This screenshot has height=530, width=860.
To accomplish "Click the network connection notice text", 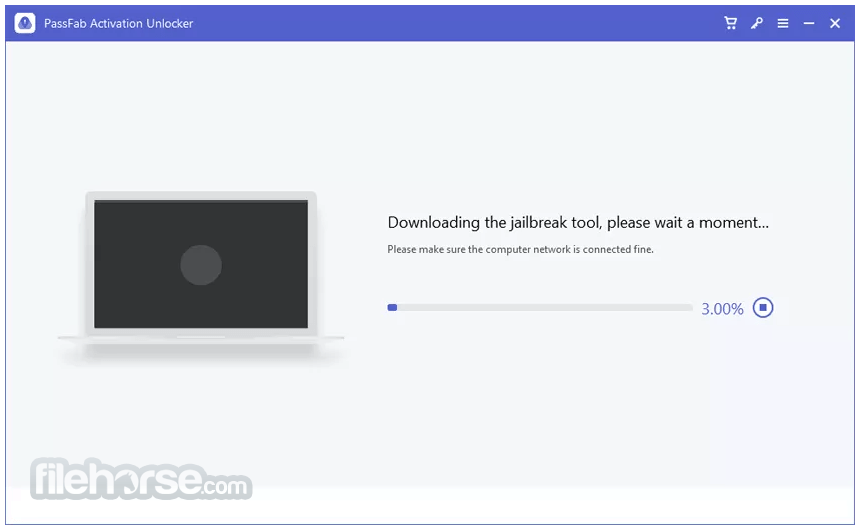I will pyautogui.click(x=520, y=249).
